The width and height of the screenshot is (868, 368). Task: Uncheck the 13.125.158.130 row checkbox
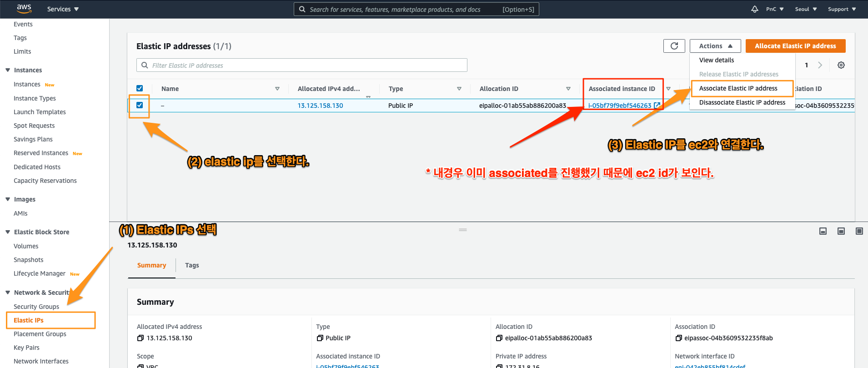(x=140, y=105)
